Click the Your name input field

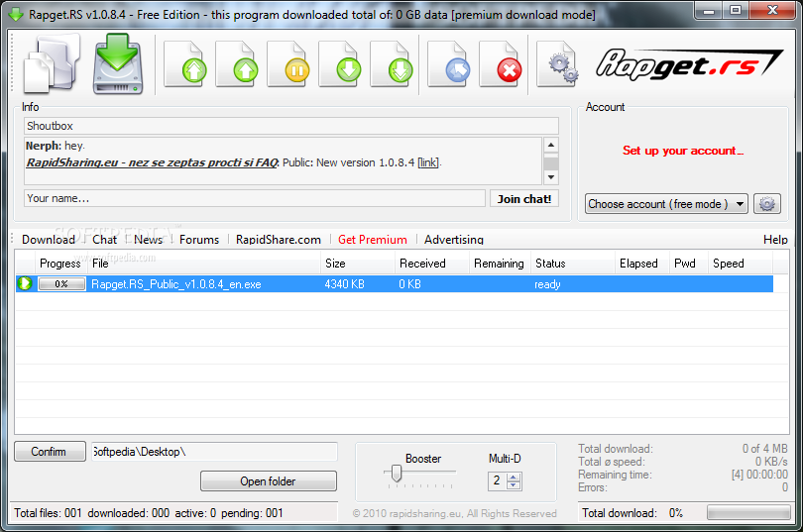coord(255,198)
